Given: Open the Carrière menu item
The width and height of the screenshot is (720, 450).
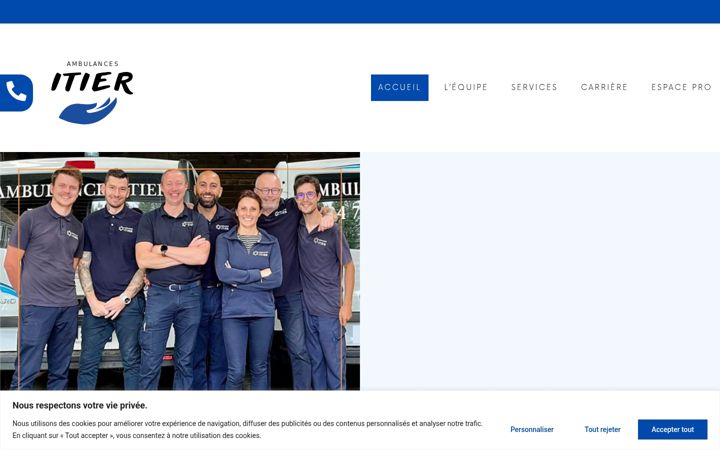Looking at the screenshot, I should click(x=604, y=87).
